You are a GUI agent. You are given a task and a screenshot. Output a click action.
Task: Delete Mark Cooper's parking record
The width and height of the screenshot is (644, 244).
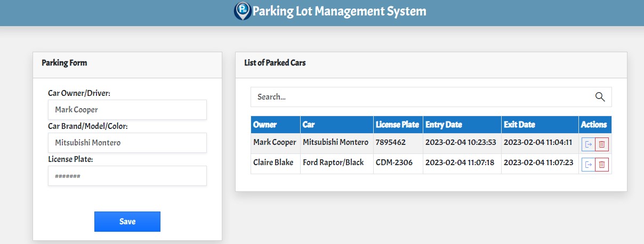tap(602, 144)
